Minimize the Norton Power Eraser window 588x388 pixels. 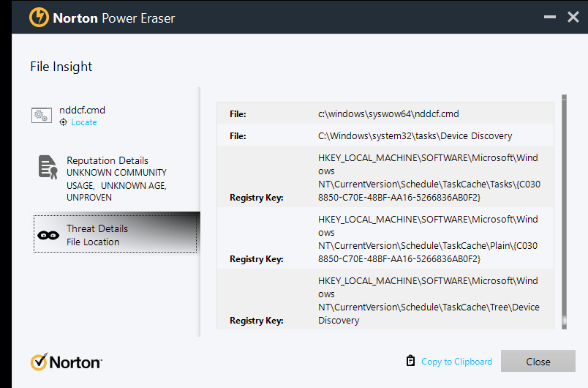pyautogui.click(x=549, y=17)
